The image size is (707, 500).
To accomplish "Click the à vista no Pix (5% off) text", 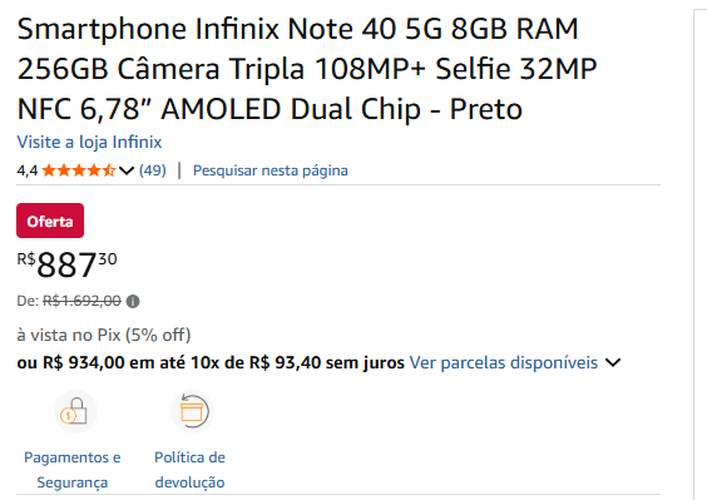I will click(x=104, y=334).
